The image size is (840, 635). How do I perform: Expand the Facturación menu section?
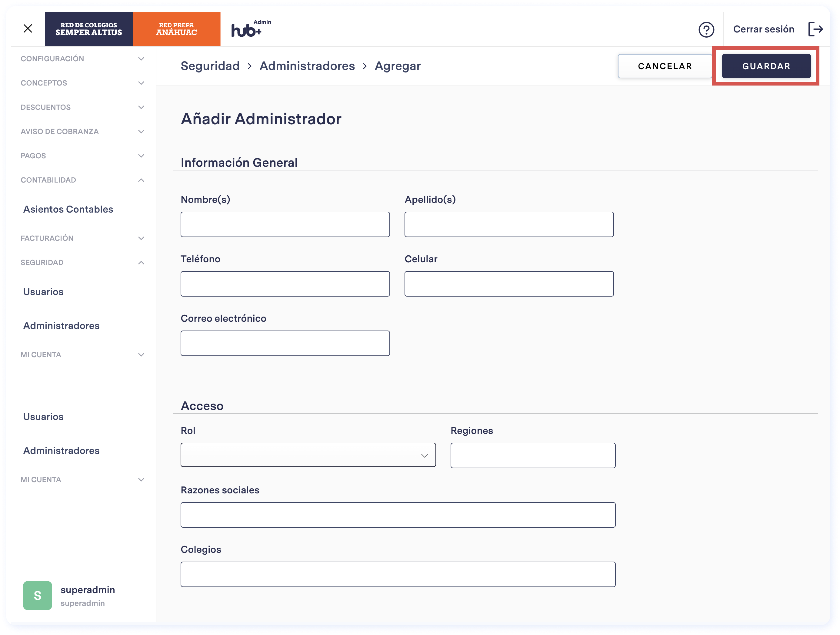[x=82, y=238]
